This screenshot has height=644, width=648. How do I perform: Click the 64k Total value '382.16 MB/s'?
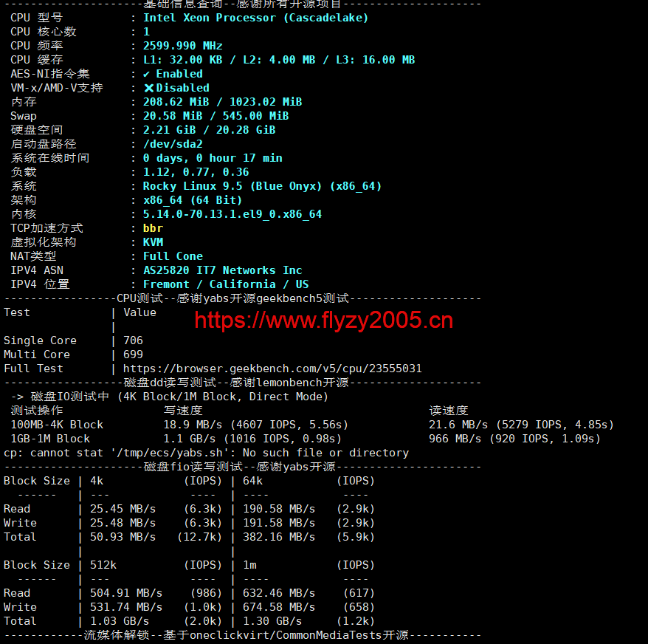point(279,537)
